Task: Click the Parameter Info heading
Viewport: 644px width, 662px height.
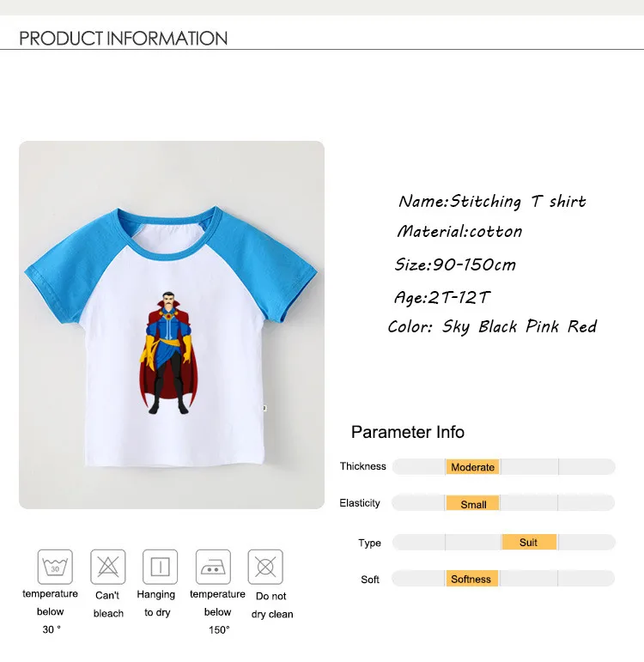Action: pyautogui.click(x=408, y=433)
